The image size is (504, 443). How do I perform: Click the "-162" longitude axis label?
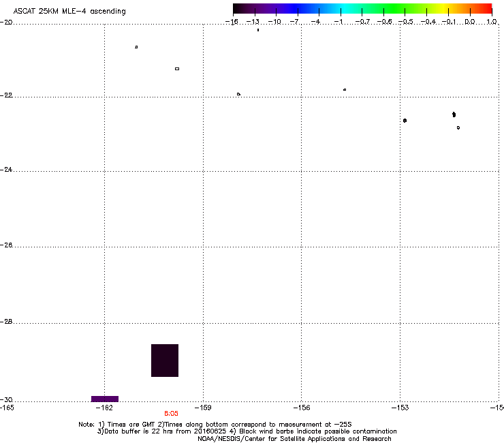pyautogui.click(x=104, y=408)
